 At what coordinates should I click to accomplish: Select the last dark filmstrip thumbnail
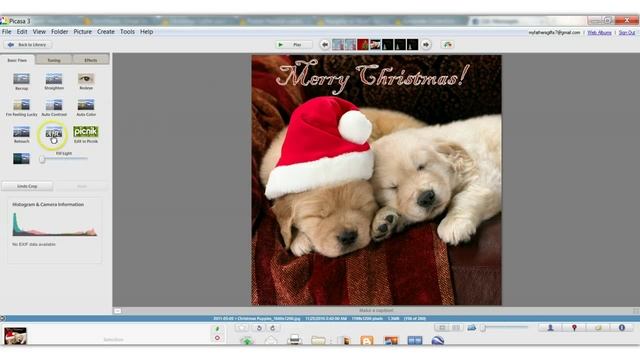pos(412,44)
